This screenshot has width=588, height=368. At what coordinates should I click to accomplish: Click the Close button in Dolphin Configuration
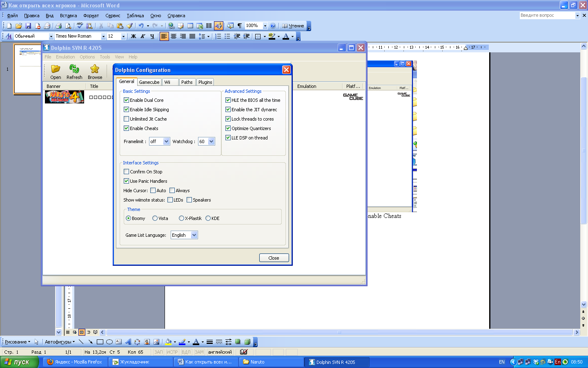coord(274,258)
